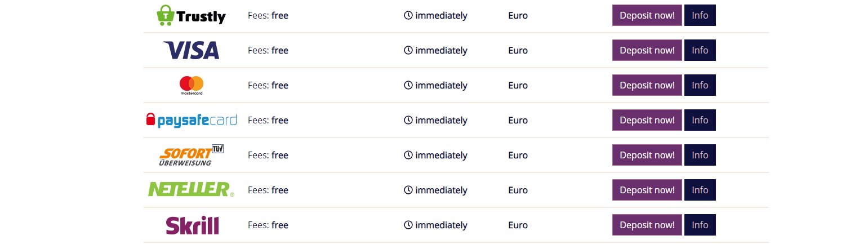
Task: Click the clock icon in Trustly row
Action: [408, 15]
